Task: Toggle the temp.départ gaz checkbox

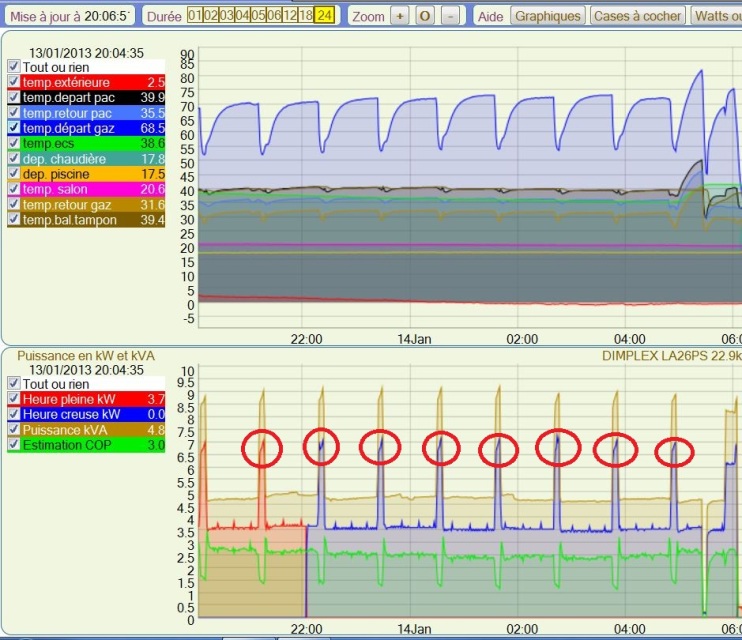Action: tap(13, 128)
